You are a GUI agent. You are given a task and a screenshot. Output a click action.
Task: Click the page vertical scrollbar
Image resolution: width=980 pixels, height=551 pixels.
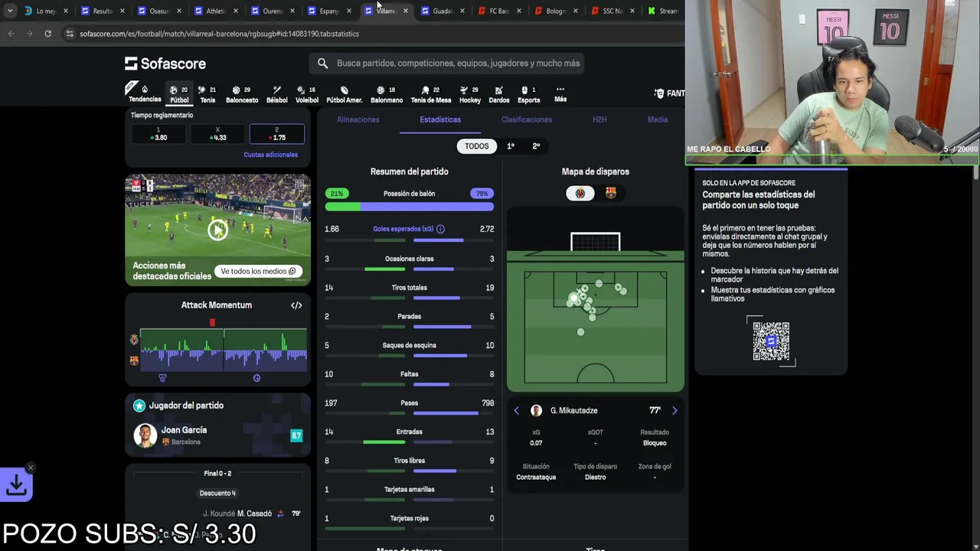coord(976,173)
